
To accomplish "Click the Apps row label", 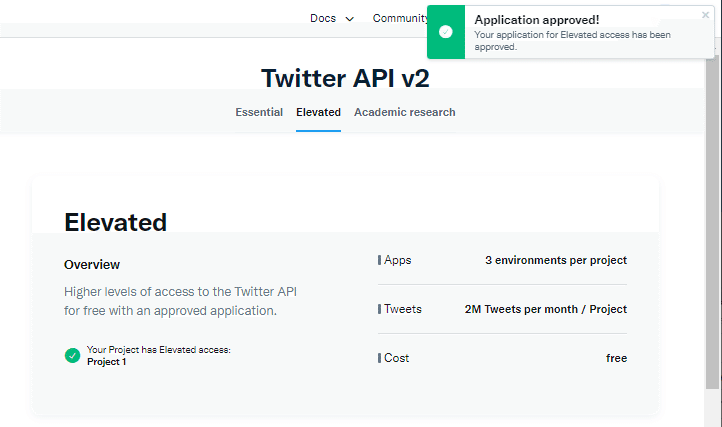I will point(397,260).
